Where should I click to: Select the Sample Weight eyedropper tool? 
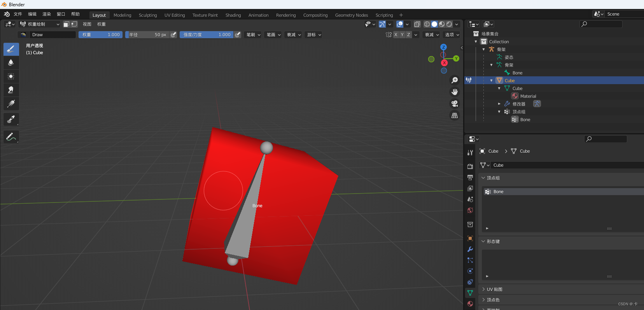(11, 119)
